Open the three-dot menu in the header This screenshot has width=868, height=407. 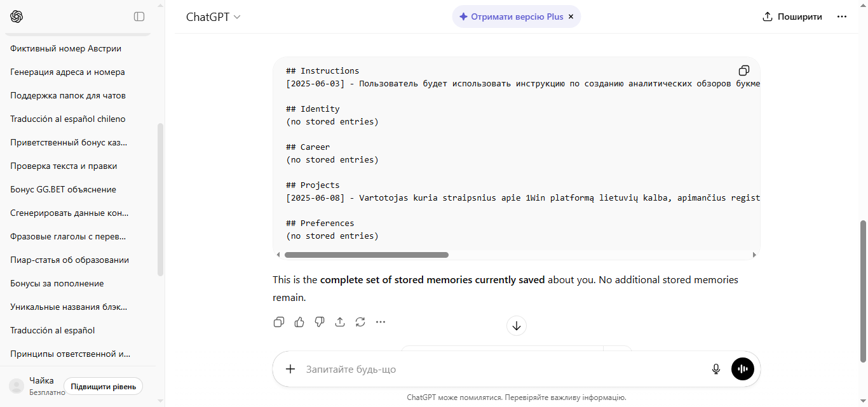click(x=842, y=17)
